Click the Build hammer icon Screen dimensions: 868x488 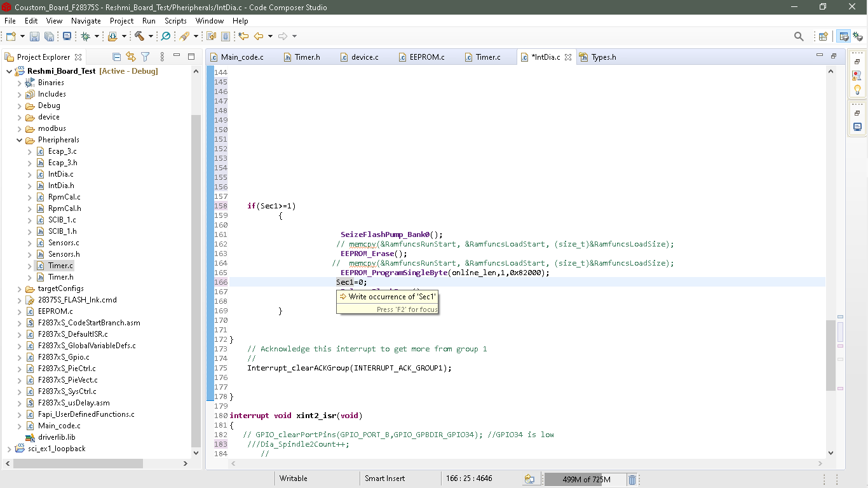pos(139,36)
